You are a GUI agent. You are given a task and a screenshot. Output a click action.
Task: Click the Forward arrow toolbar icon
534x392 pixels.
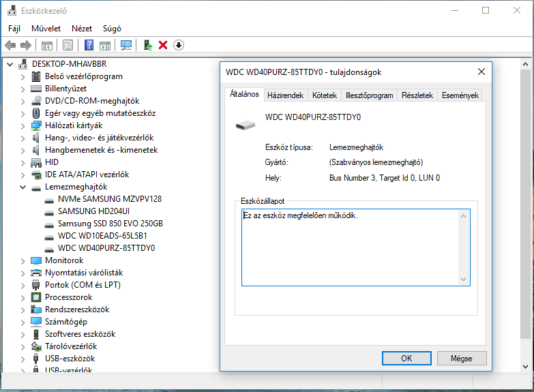(x=26, y=45)
